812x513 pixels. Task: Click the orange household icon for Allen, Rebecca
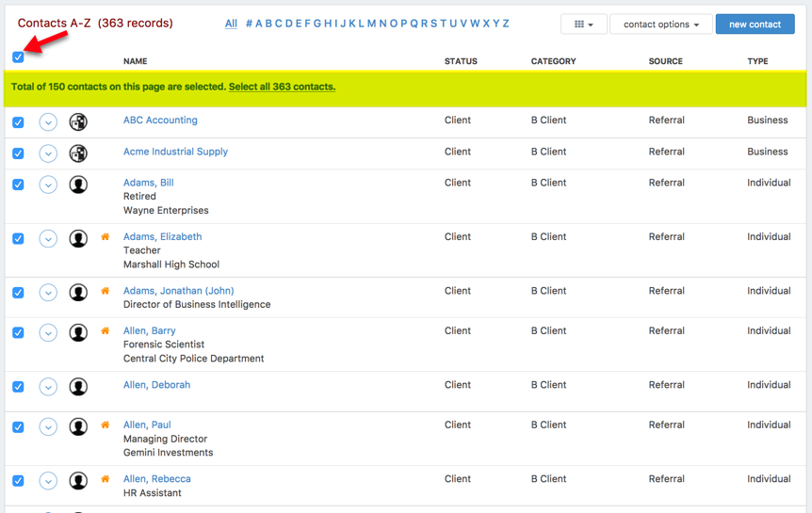click(x=106, y=479)
